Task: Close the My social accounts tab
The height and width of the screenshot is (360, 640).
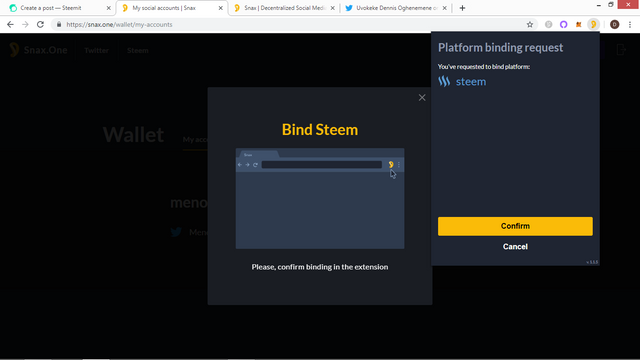Action: (220, 8)
